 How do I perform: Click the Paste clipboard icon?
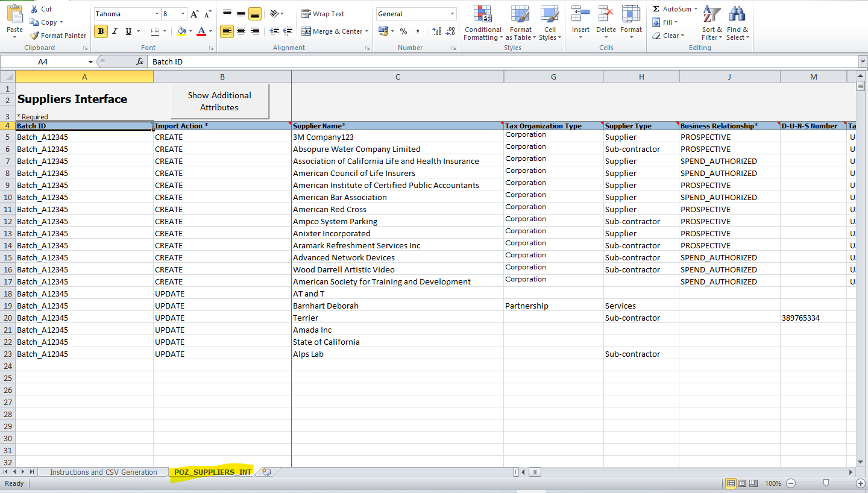coord(14,14)
